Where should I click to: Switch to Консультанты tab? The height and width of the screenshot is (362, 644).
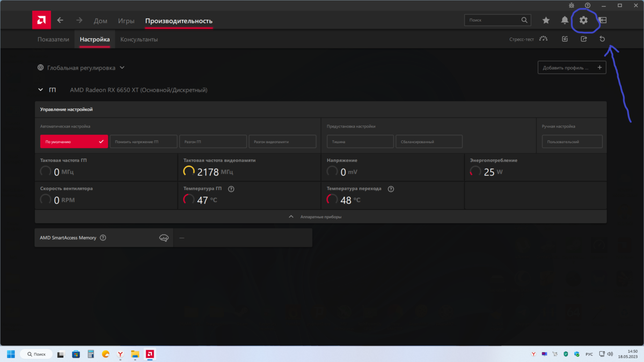coord(139,40)
